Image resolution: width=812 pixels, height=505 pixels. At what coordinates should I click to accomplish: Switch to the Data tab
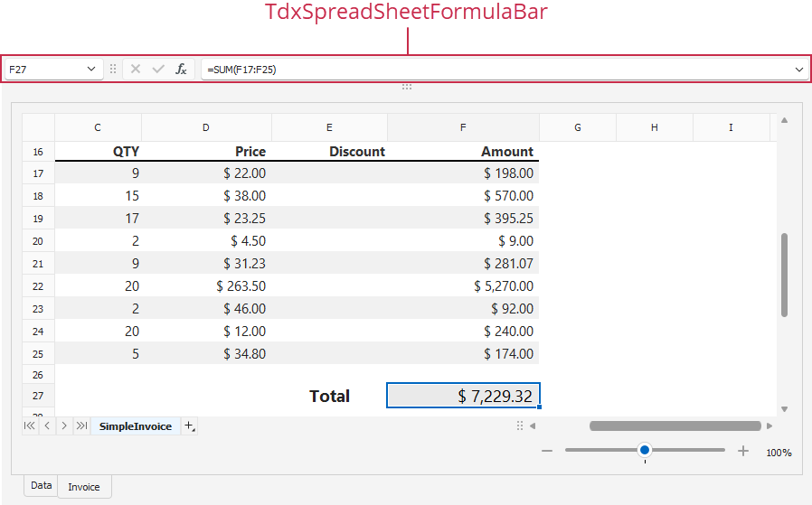click(x=42, y=485)
